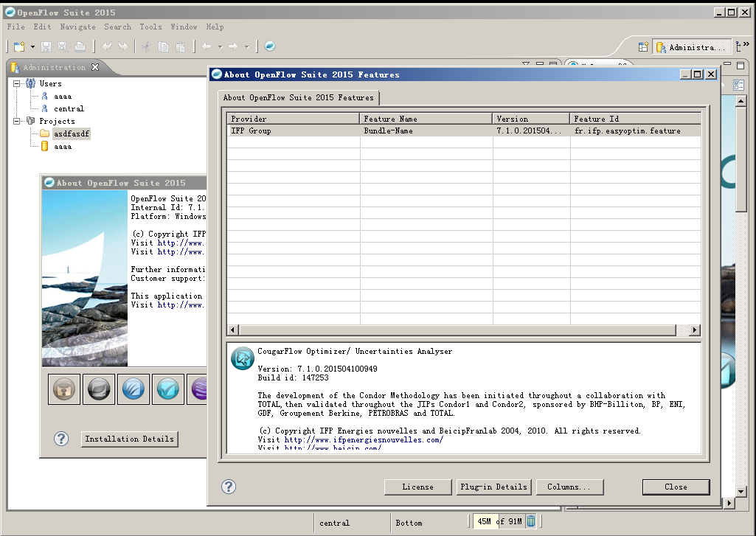Click the Projects node icon
The width and height of the screenshot is (756, 536).
pos(30,121)
